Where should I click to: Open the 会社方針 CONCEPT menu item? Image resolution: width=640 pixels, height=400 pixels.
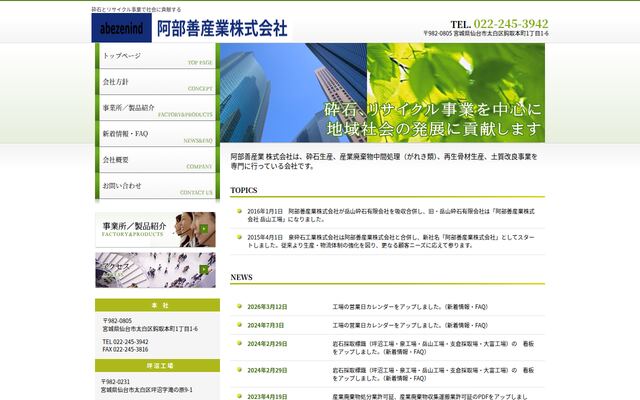click(x=158, y=82)
